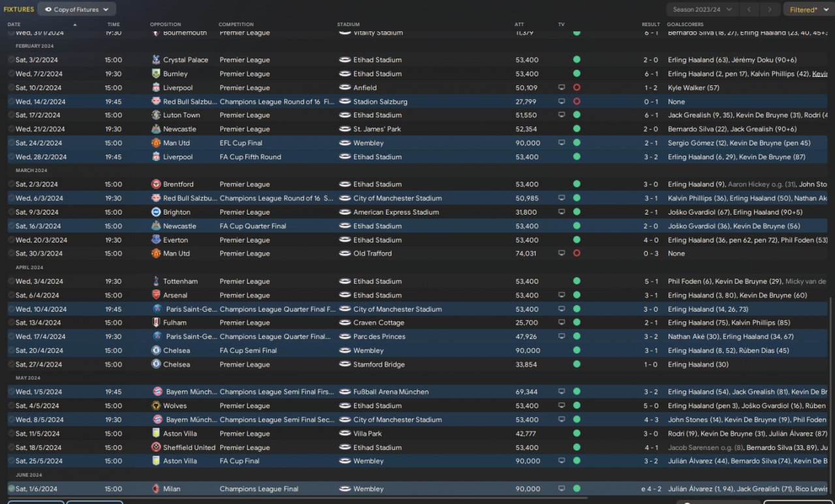Click the Milan club badge

click(156, 489)
